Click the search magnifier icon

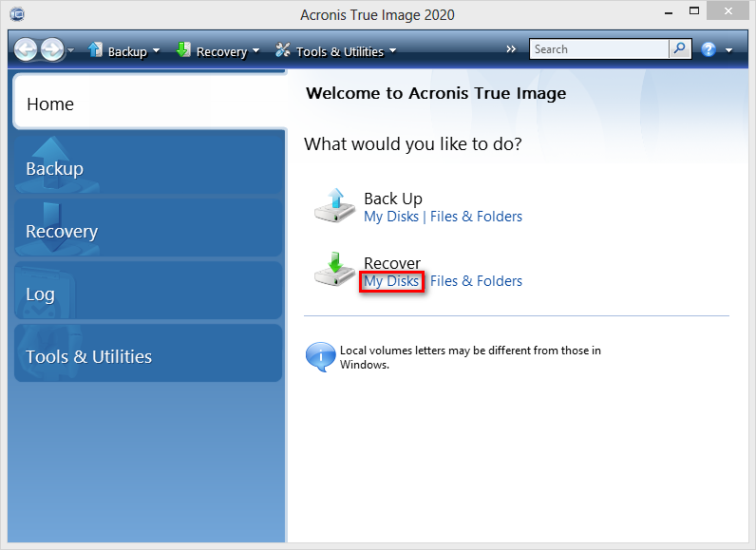coord(680,49)
